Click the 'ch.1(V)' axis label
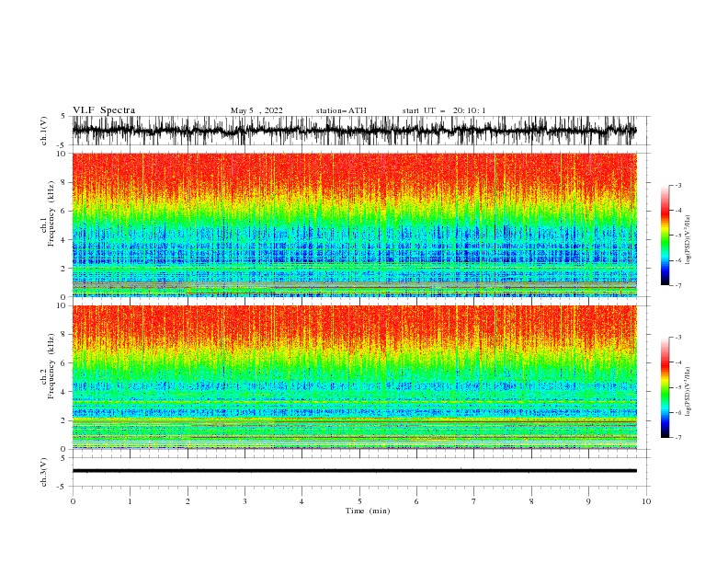Screen dimensions: 728x563 pyautogui.click(x=44, y=131)
